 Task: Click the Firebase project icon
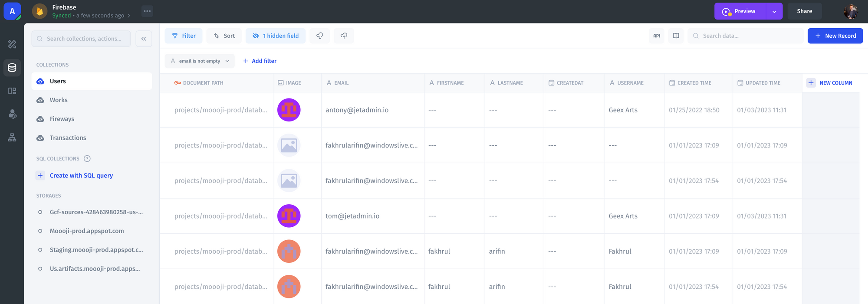coord(40,11)
